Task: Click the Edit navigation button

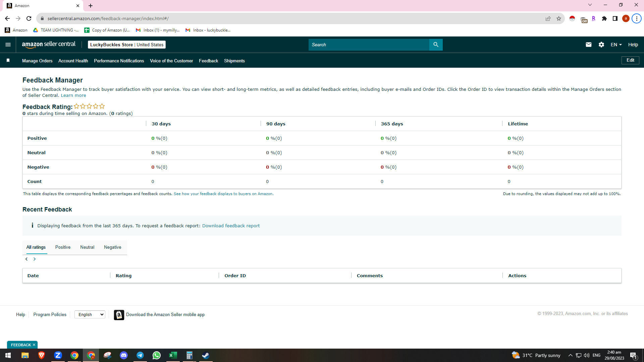Action: (630, 60)
